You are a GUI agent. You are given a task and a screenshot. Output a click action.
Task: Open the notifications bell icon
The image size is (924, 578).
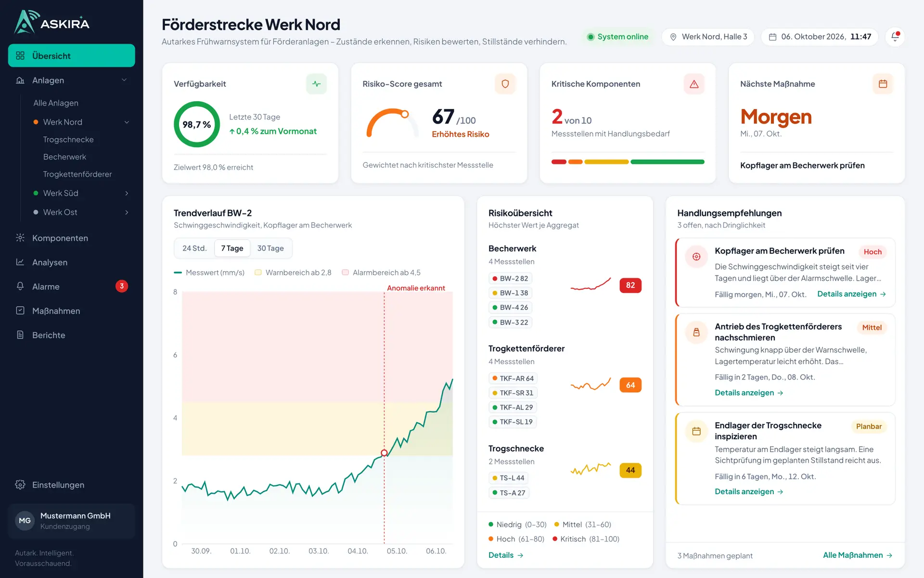895,37
